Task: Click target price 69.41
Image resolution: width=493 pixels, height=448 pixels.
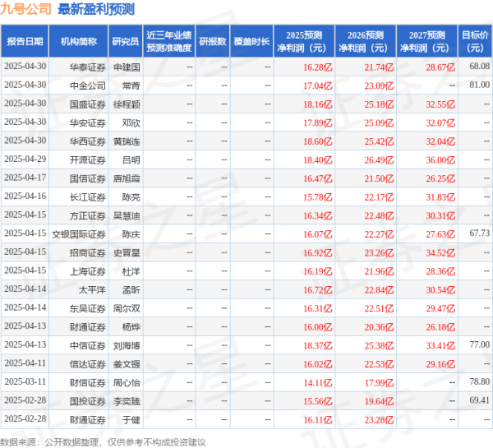Action: click(480, 400)
